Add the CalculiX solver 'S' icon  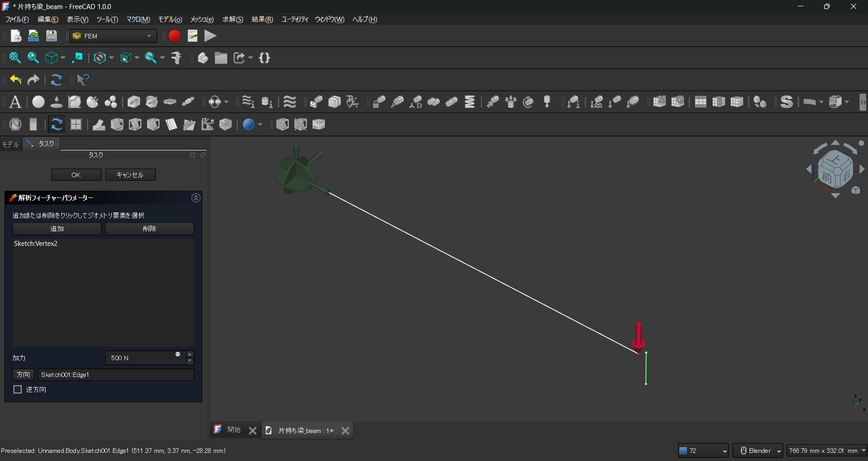pos(787,102)
